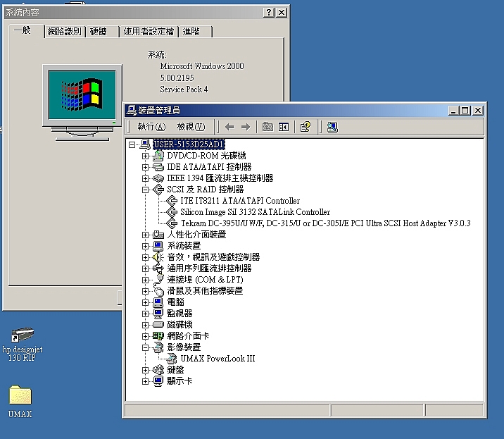504x439 pixels.
Task: Select the 網路介面卡 network card icon
Action: 158,336
